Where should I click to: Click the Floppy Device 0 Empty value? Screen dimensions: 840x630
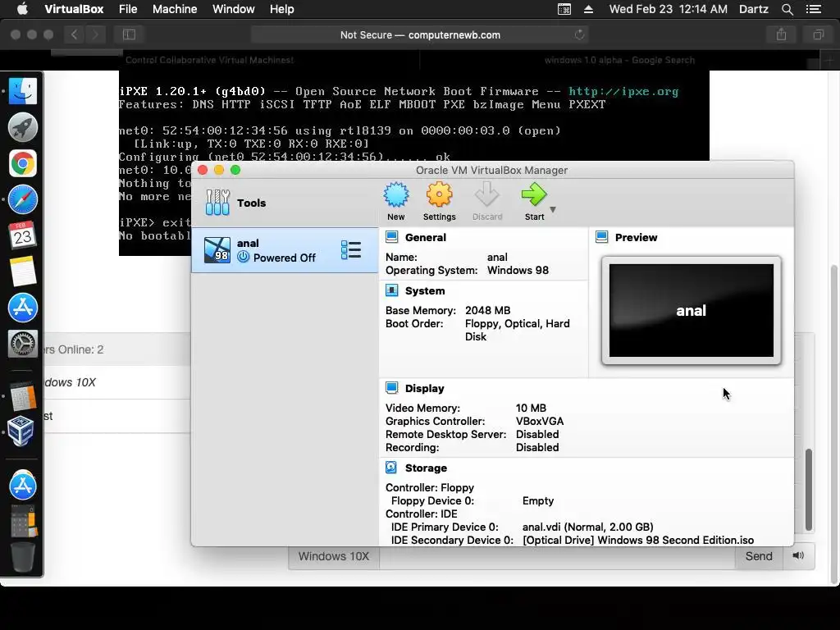[538, 500]
